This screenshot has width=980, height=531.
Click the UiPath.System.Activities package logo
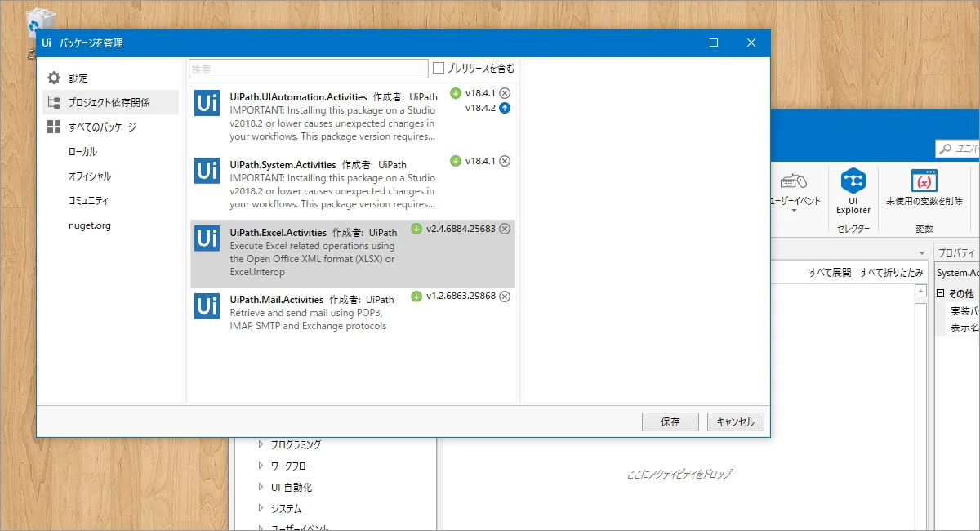[x=207, y=171]
